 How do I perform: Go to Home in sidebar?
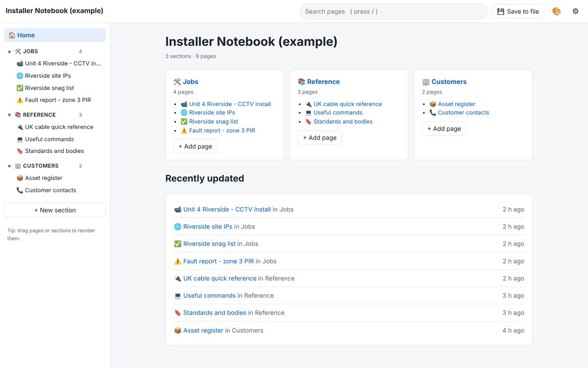[55, 35]
